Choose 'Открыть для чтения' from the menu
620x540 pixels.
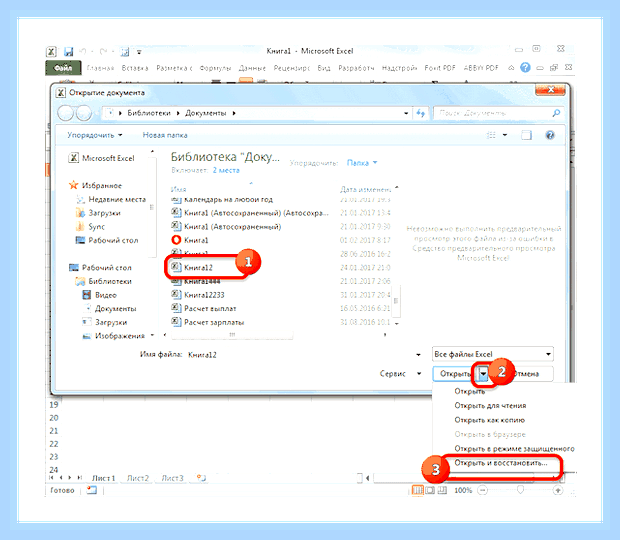coord(490,406)
